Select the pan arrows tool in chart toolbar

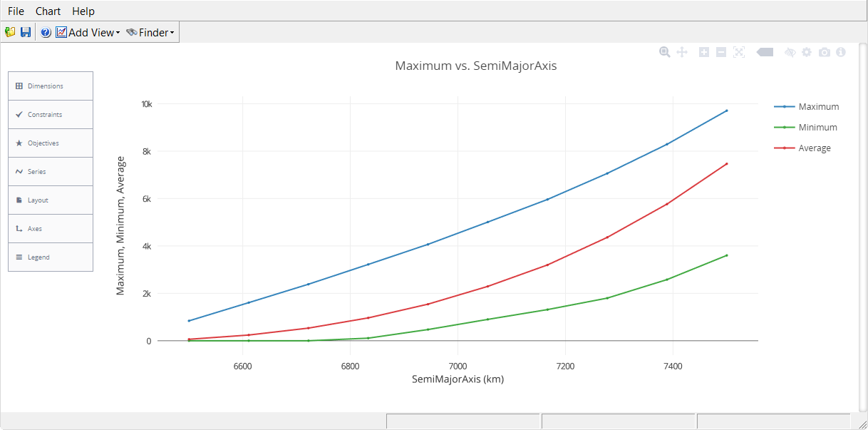681,52
